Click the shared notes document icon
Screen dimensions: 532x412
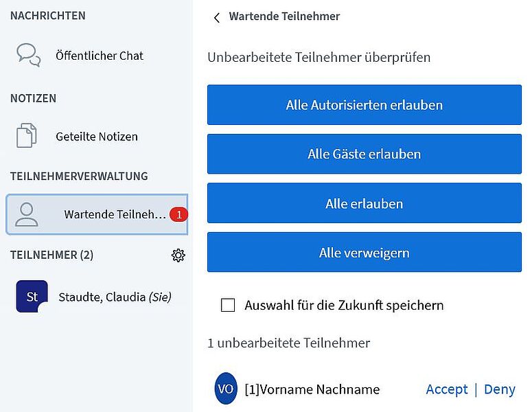[27, 135]
